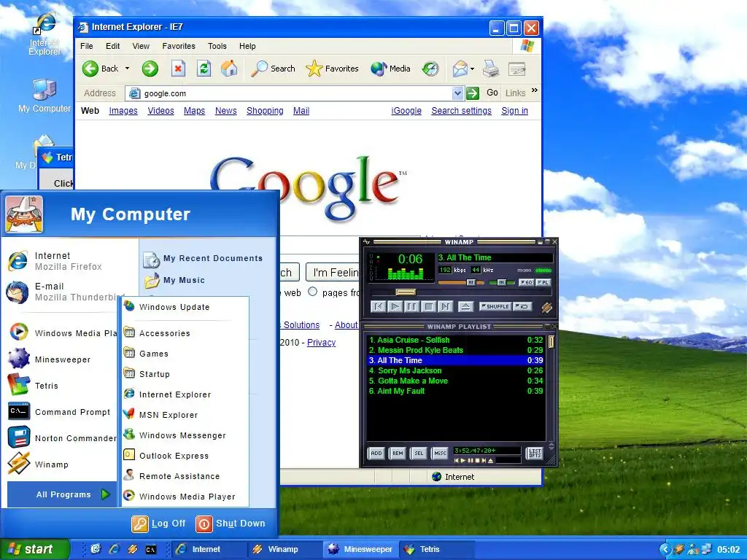Click the History icon in IE toolbar
The image size is (747, 560).
430,69
